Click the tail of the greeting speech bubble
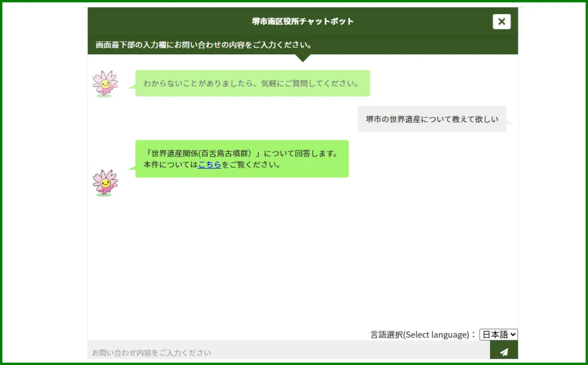The image size is (588, 365). pyautogui.click(x=131, y=87)
